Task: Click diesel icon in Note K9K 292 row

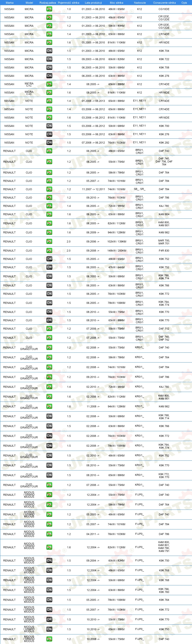Action: (49, 143)
